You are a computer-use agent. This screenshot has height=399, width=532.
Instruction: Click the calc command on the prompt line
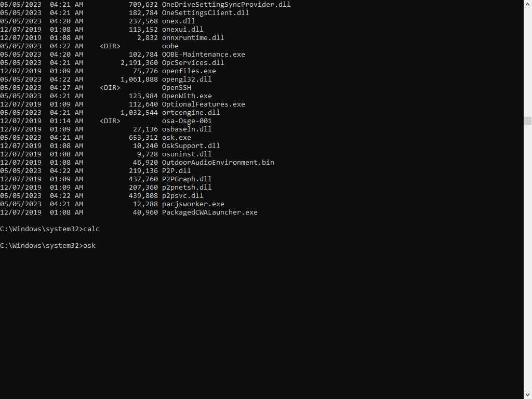pos(91,229)
